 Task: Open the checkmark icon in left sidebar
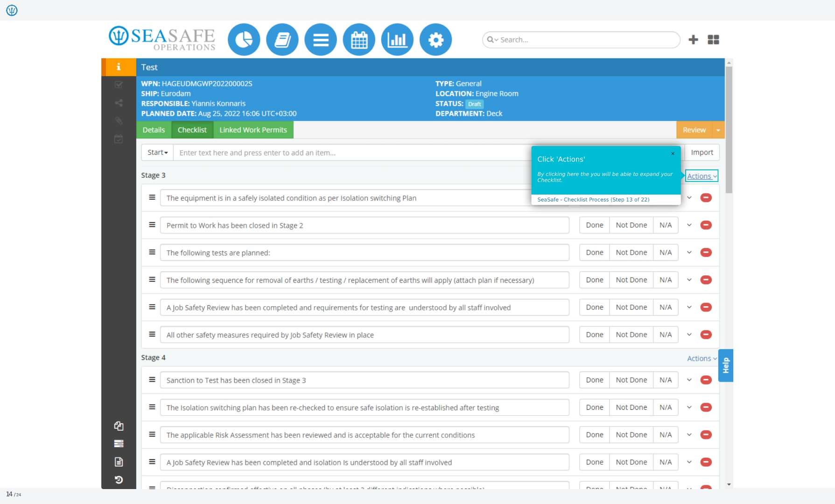(119, 84)
